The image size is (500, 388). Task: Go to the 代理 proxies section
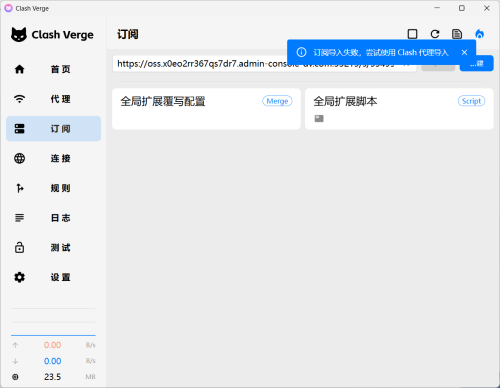(53, 99)
